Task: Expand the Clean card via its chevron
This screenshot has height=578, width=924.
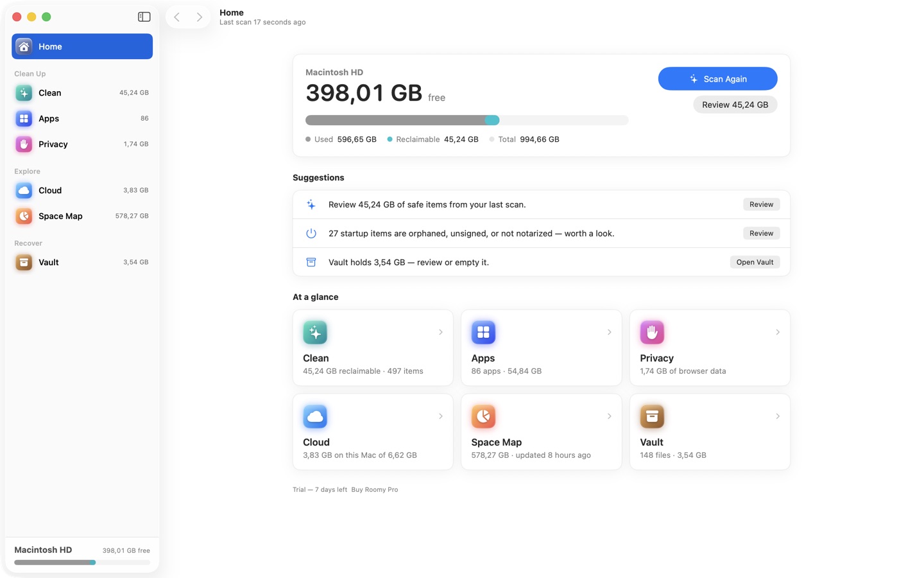Action: pos(441,332)
